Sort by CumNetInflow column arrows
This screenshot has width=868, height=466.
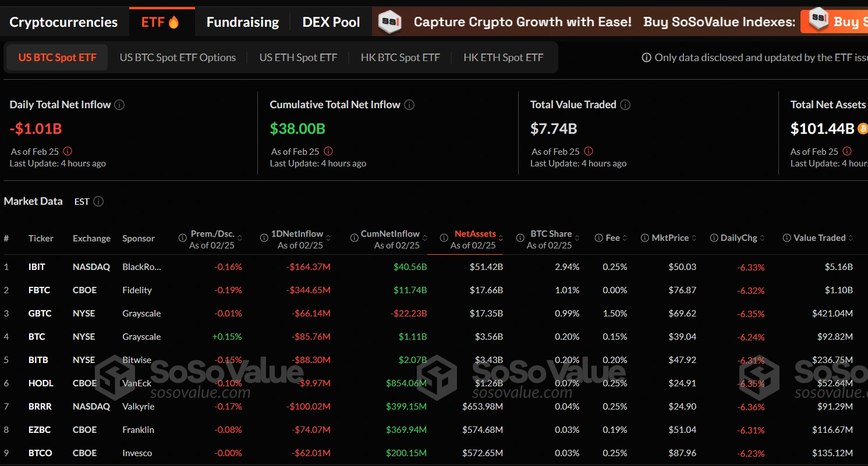tap(425, 238)
